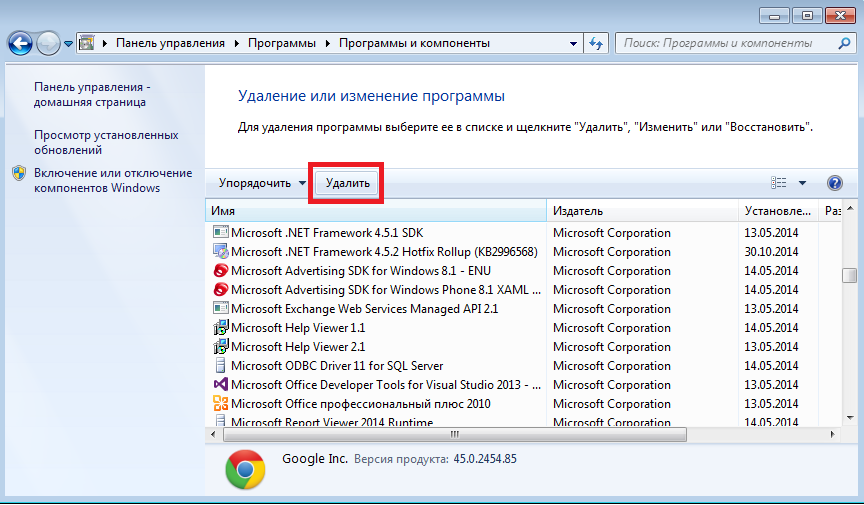
Task: Select Microsoft Help Viewer 1.1 entry
Action: point(298,327)
